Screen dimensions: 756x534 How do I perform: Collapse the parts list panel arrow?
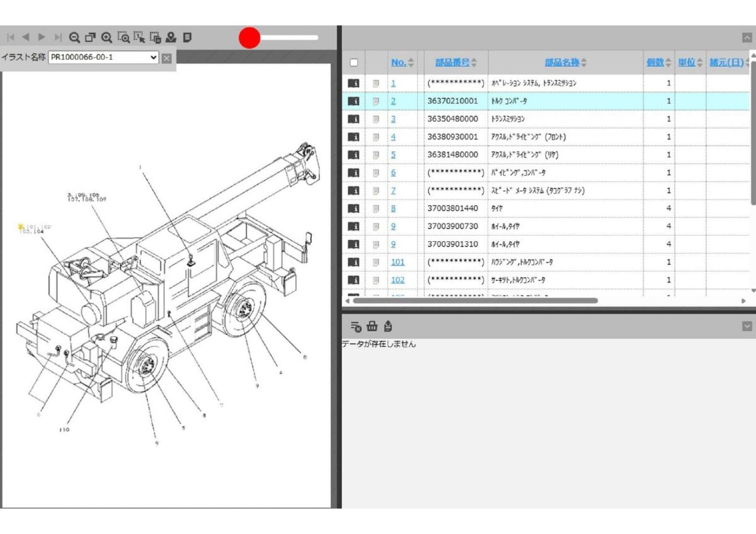(x=747, y=38)
